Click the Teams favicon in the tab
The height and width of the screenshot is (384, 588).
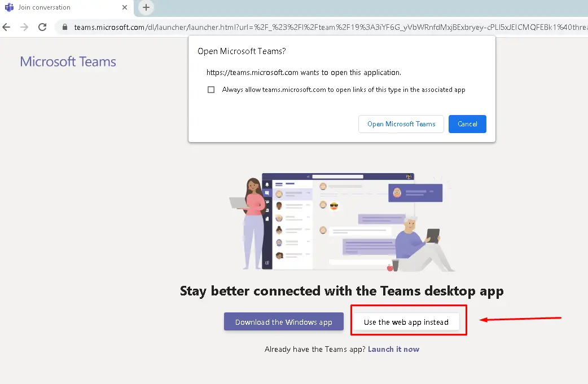tap(8, 7)
